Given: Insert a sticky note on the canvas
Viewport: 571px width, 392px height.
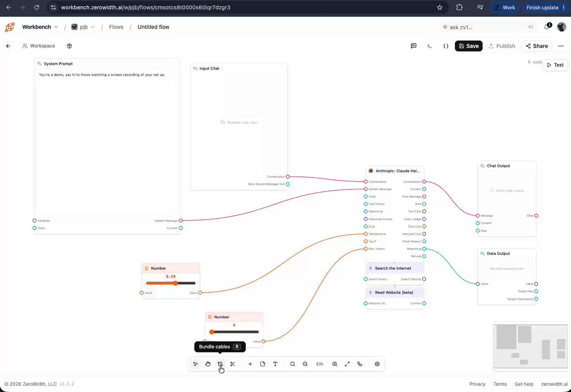Looking at the screenshot, I should pyautogui.click(x=262, y=364).
